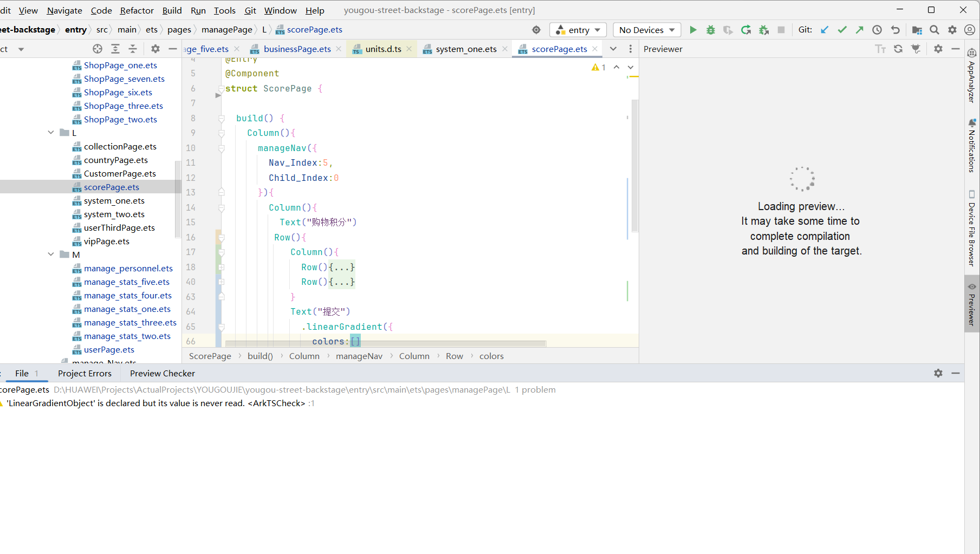Open the entry run configuration dropdown
This screenshot has width=980, height=554.
tap(578, 30)
